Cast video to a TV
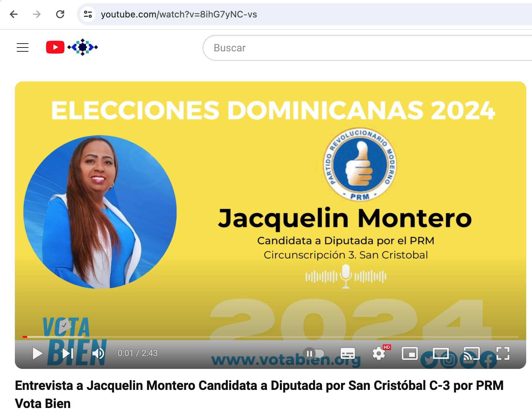This screenshot has height=418, width=532. 472,353
